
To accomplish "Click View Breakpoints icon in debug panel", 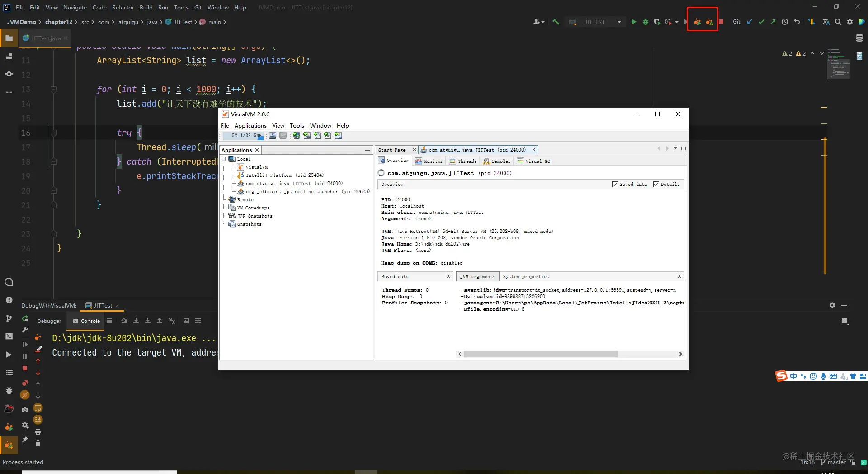I will pos(25,383).
